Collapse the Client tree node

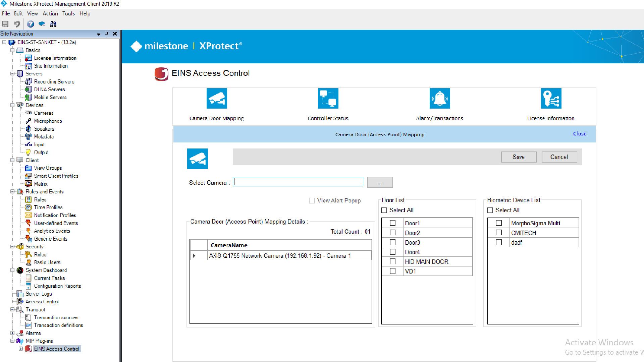pyautogui.click(x=12, y=160)
